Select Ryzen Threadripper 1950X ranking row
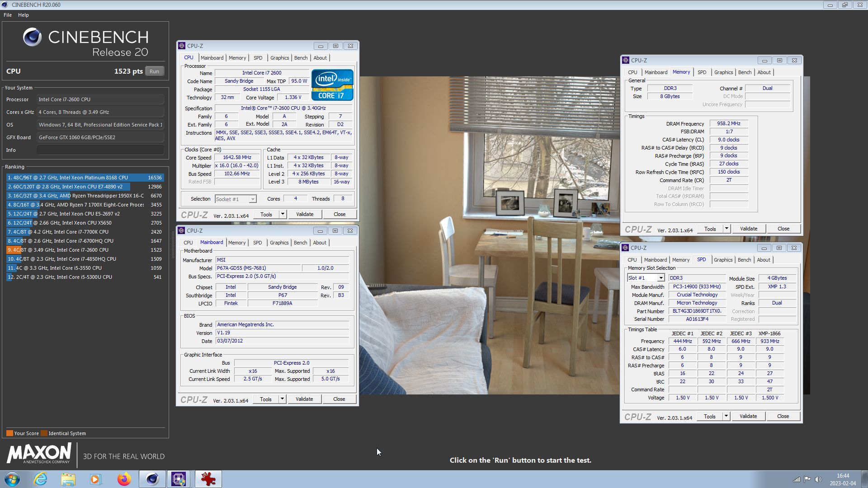The width and height of the screenshot is (868, 488). pyautogui.click(x=85, y=196)
